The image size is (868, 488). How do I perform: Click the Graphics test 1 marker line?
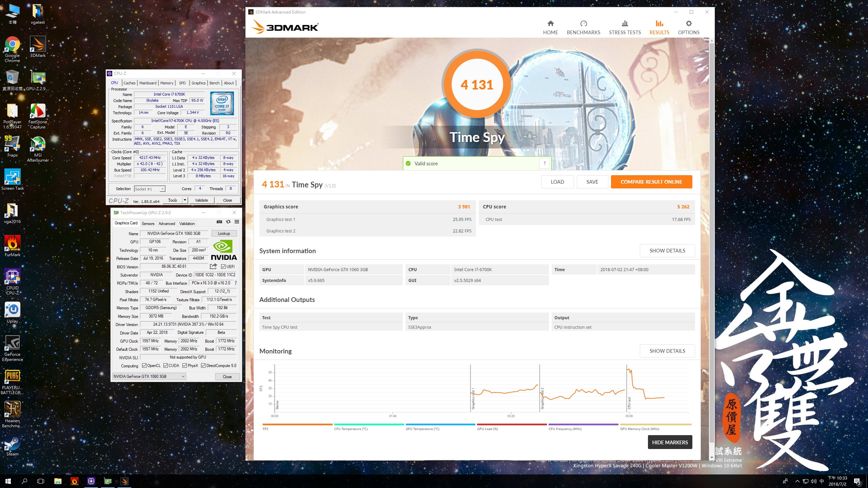pos(471,388)
